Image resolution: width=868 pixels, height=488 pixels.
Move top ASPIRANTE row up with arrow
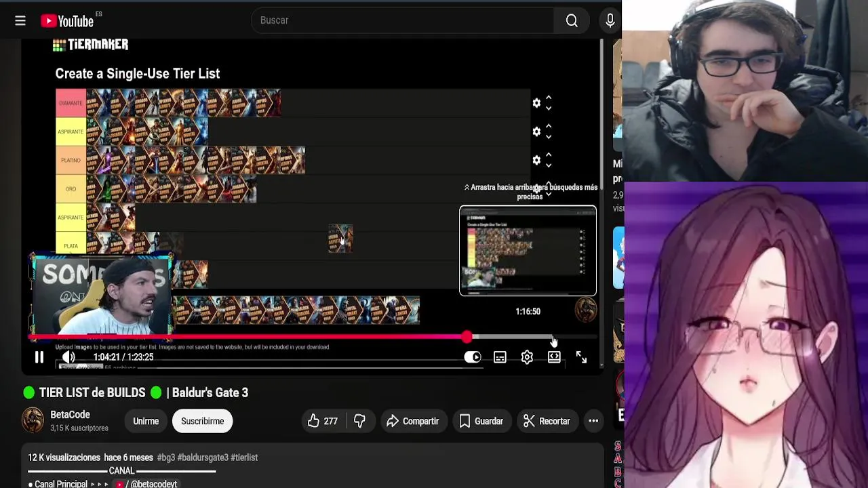[x=549, y=126]
